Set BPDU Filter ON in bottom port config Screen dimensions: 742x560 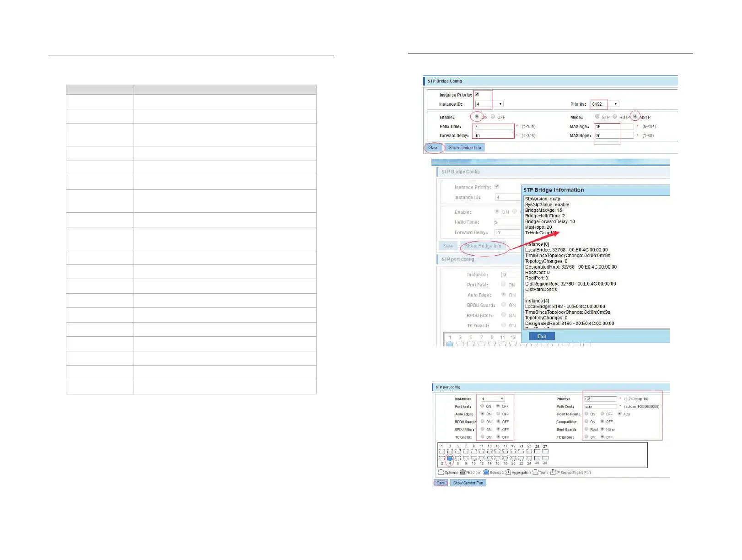pyautogui.click(x=483, y=429)
